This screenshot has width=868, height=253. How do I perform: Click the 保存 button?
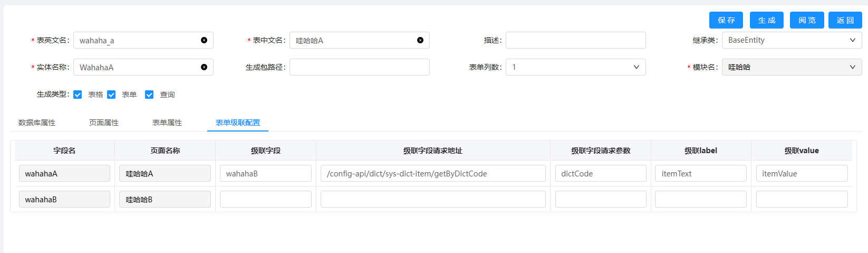726,20
